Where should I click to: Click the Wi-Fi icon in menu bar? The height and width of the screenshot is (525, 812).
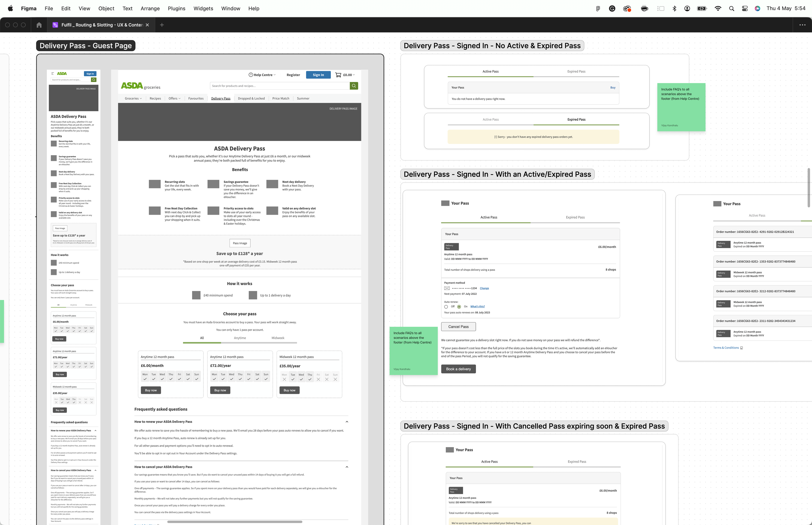[x=718, y=8]
